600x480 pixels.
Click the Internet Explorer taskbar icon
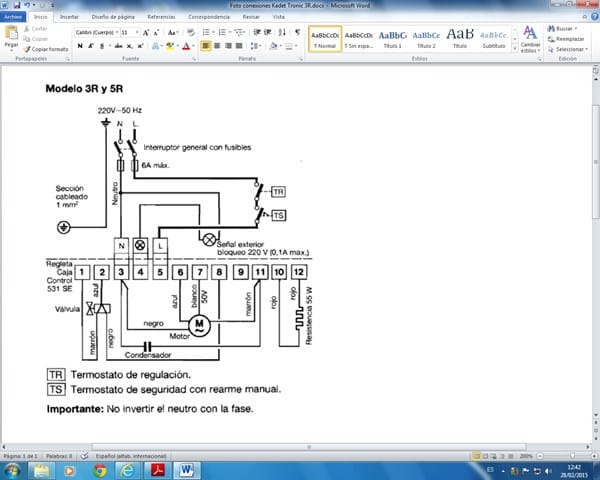pyautogui.click(x=129, y=469)
